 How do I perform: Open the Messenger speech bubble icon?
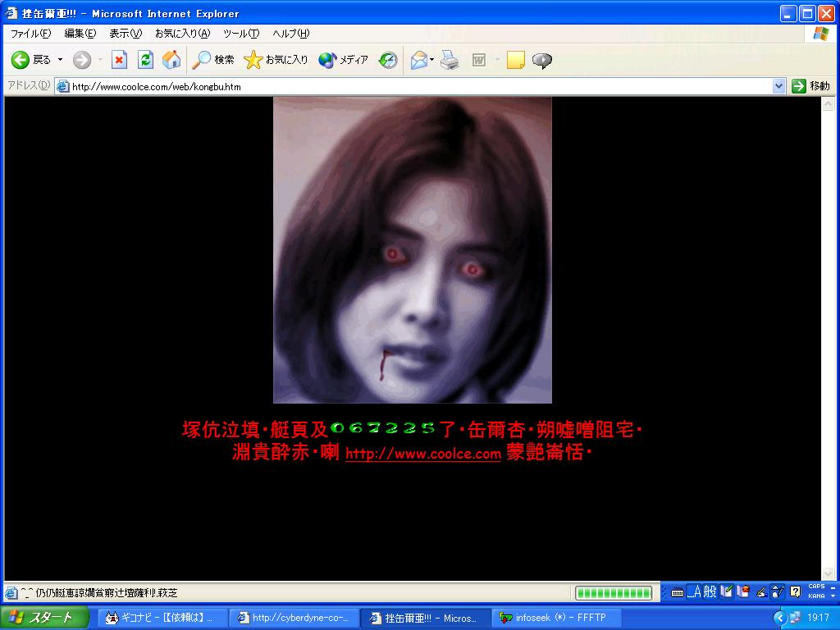click(x=542, y=60)
